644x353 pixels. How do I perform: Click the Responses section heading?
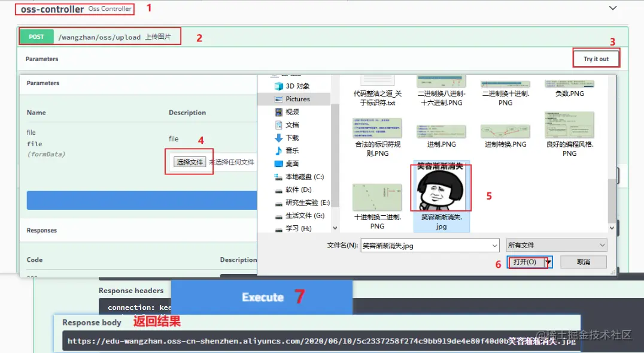[41, 230]
